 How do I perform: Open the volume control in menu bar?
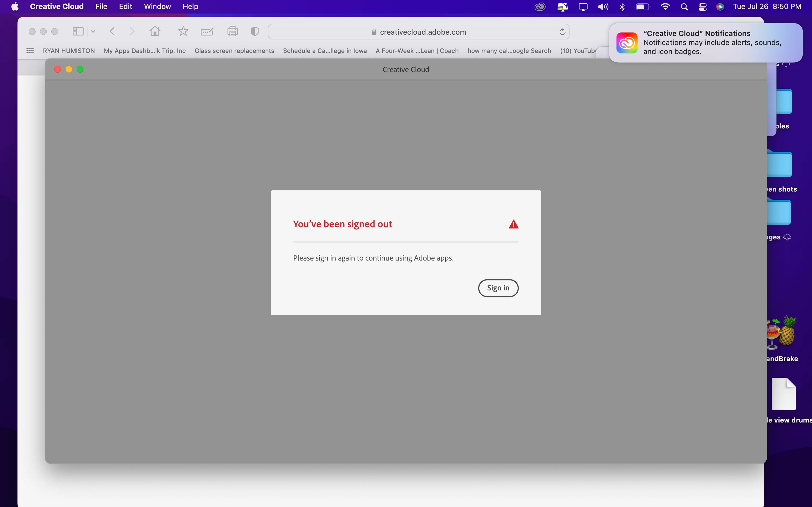(603, 7)
